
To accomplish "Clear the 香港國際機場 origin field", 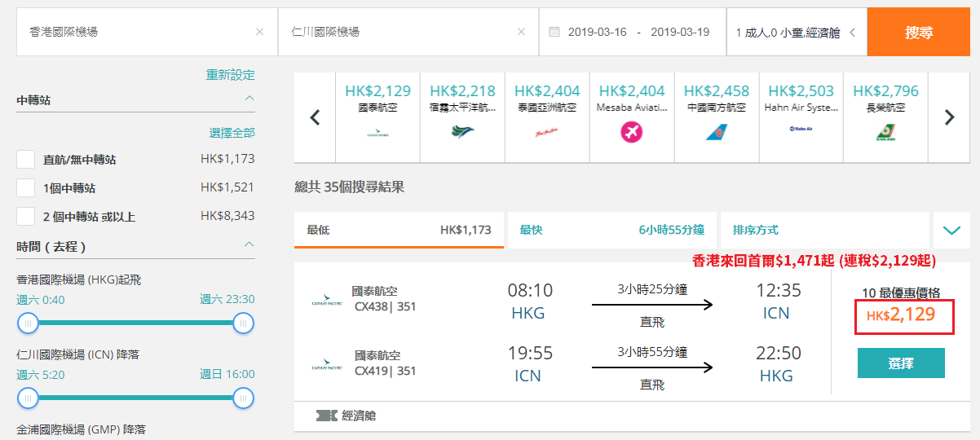I will pyautogui.click(x=259, y=33).
